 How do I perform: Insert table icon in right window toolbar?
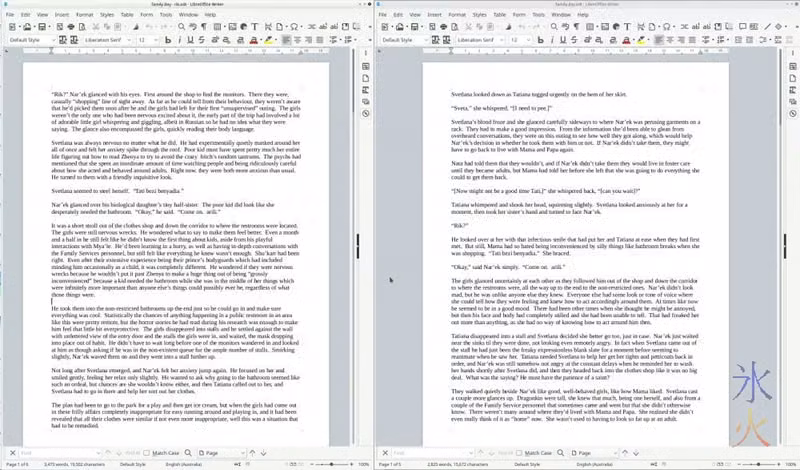click(590, 27)
